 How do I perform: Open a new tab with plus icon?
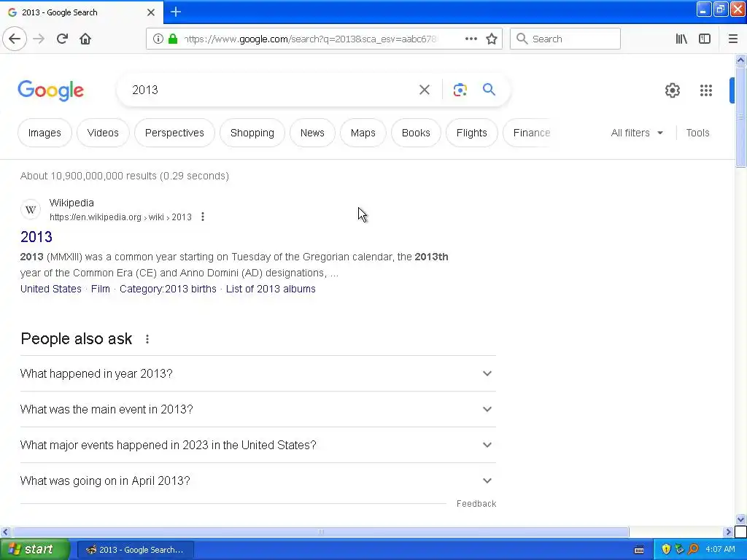176,12
